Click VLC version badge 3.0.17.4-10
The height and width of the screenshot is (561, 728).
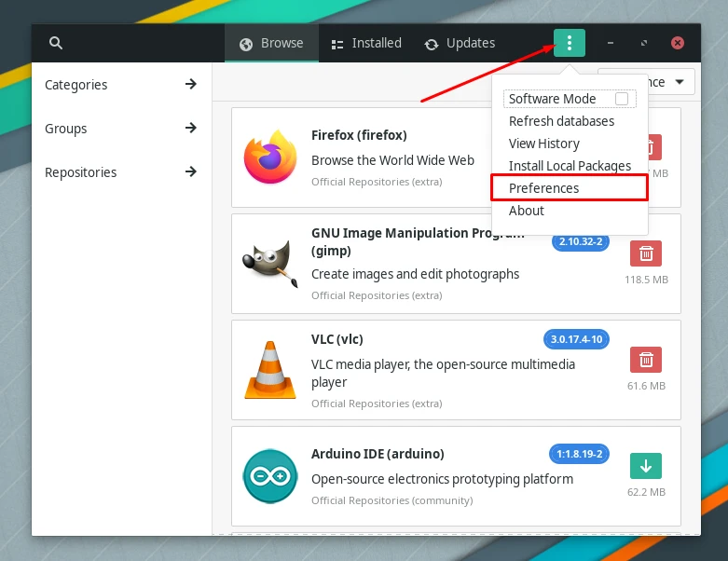pyautogui.click(x=576, y=339)
